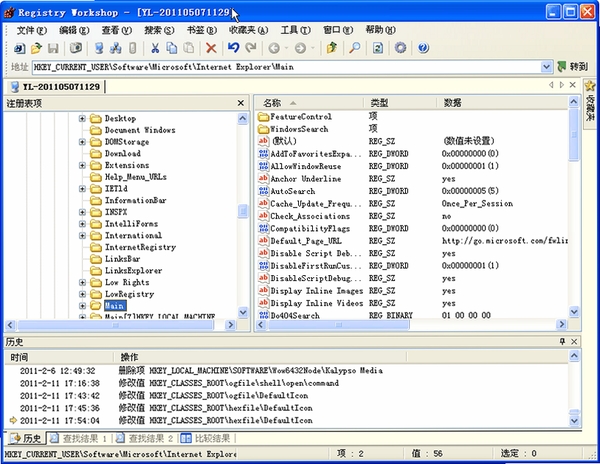600x464 pixels.
Task: Open the 搜索(S) menu
Action: click(x=159, y=30)
